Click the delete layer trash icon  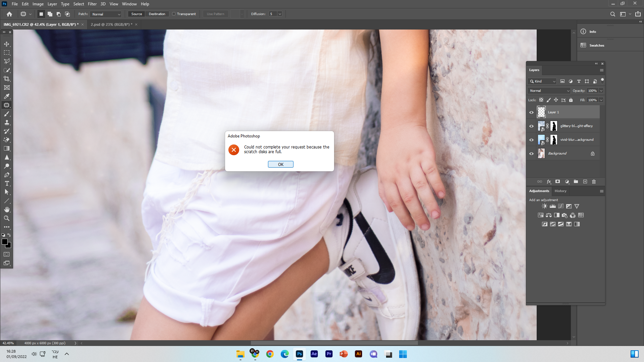point(594,182)
